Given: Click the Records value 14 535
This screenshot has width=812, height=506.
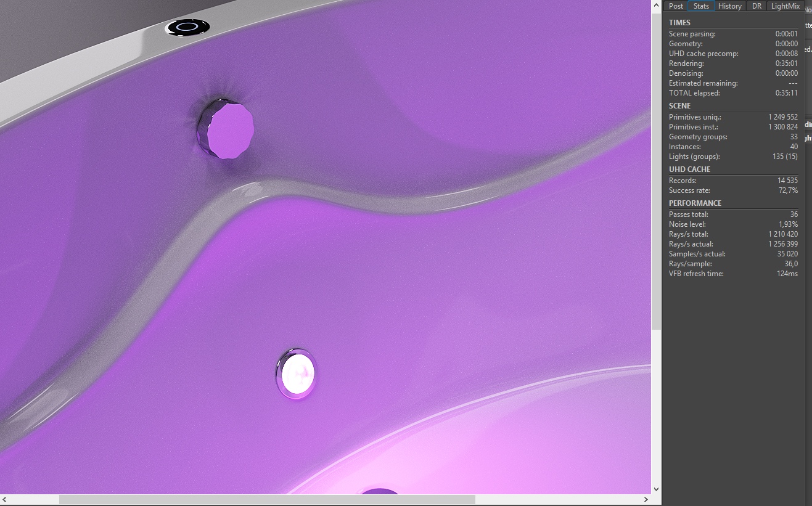Looking at the screenshot, I should [x=788, y=181].
